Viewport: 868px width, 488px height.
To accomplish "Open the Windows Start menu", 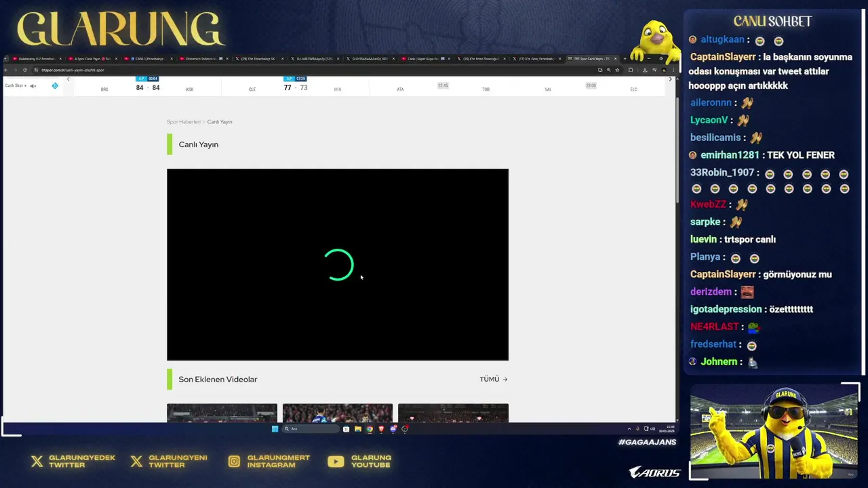I will [275, 429].
